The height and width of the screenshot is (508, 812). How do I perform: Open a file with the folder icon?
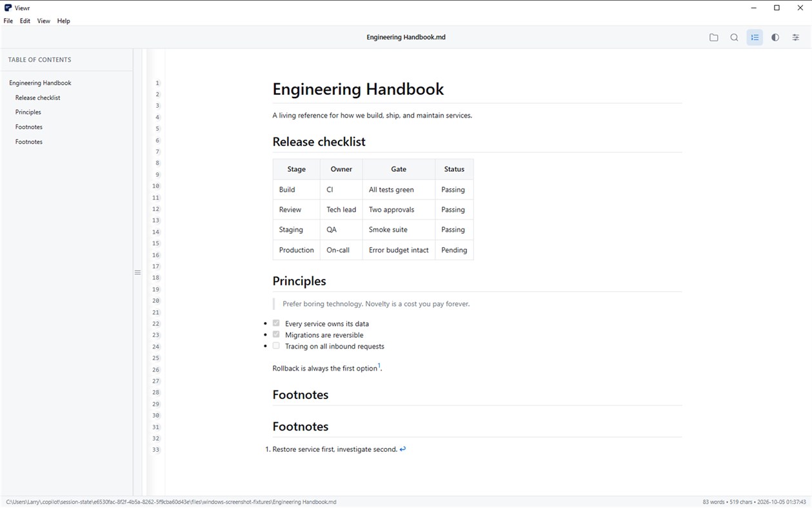(713, 37)
